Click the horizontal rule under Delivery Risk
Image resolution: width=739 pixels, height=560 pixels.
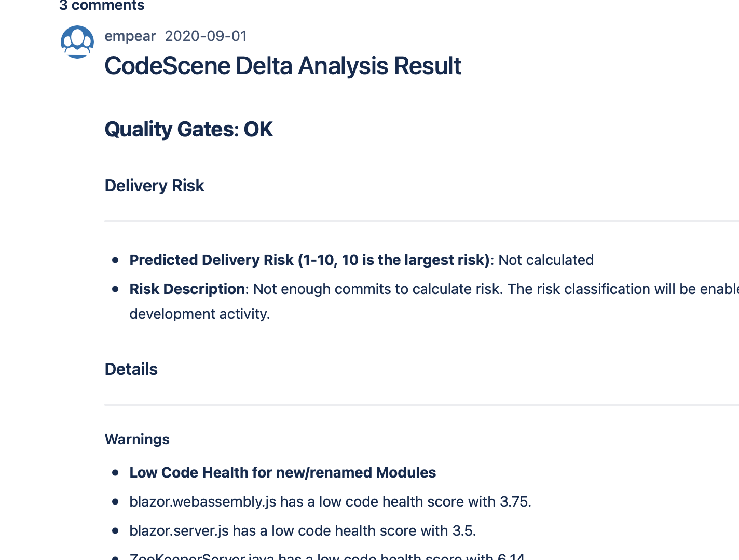[422, 221]
